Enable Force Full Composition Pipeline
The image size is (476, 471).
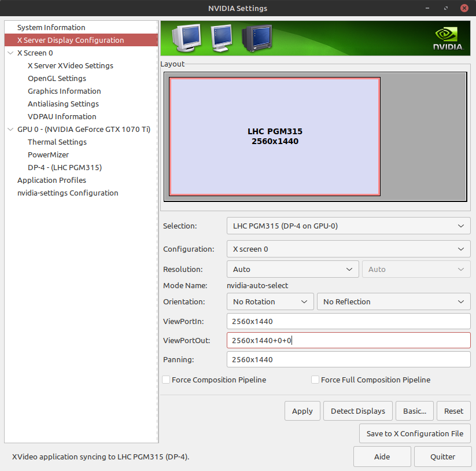(x=315, y=380)
